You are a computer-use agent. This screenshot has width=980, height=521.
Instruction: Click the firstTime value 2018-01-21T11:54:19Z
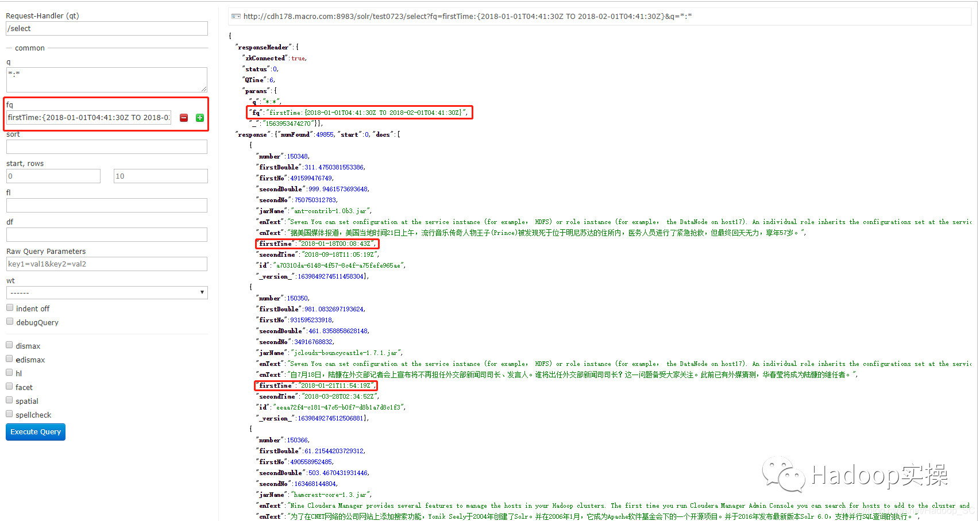336,385
